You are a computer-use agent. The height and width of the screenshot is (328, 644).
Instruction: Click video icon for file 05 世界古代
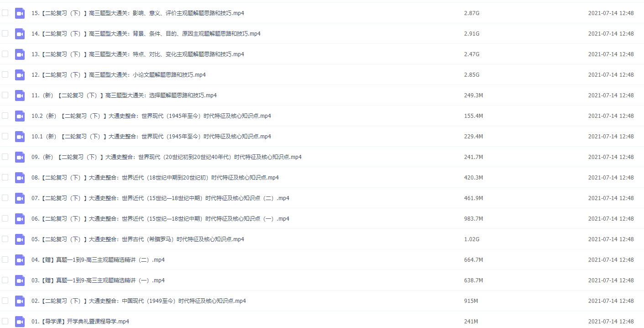20,239
